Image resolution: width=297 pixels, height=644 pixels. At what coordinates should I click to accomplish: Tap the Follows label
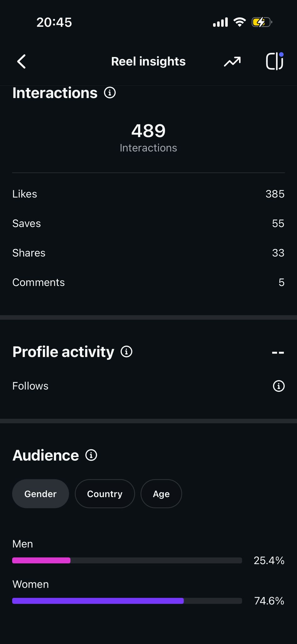coord(30,386)
